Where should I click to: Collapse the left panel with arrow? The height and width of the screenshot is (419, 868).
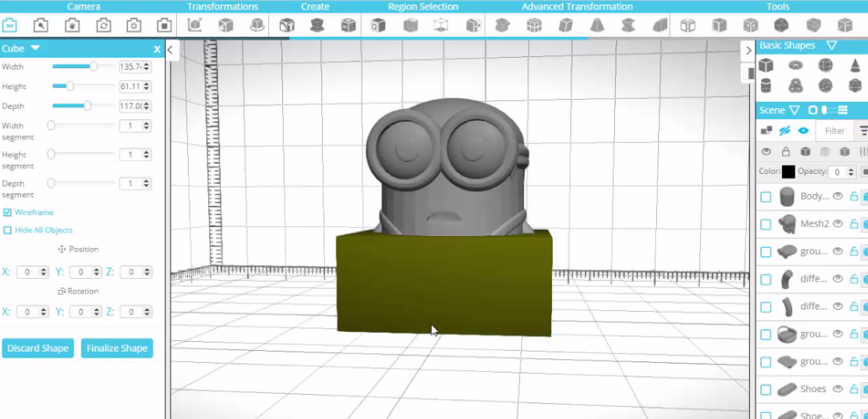[170, 50]
